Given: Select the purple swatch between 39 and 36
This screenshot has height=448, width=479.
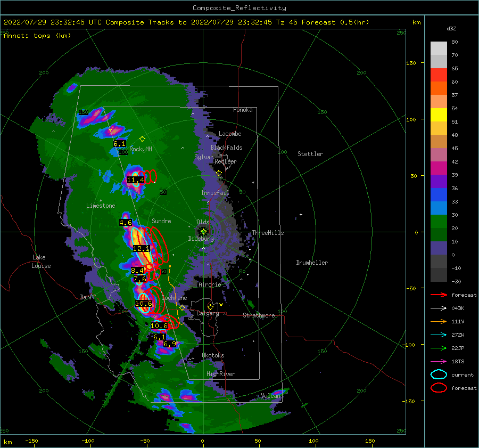Looking at the screenshot, I should click(439, 181).
